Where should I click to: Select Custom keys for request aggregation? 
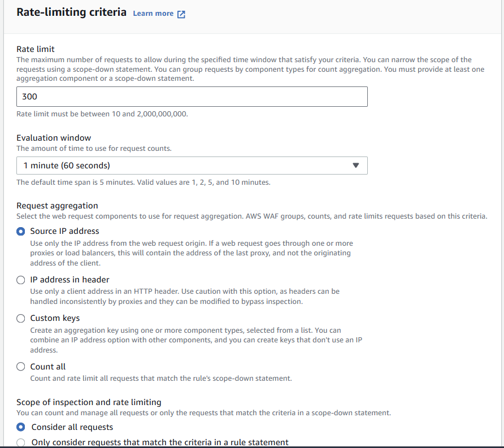pyautogui.click(x=20, y=318)
